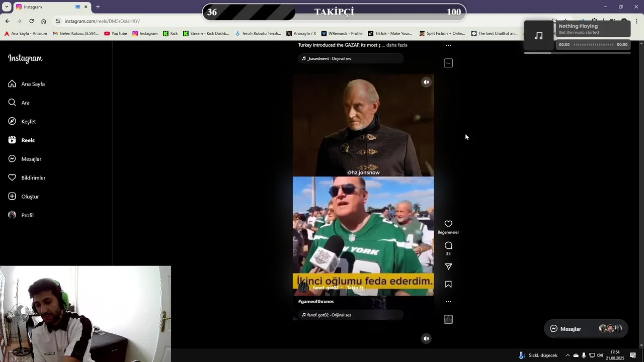The width and height of the screenshot is (644, 362).
Task: Open Mesajlar in the sidebar
Action: click(25, 159)
